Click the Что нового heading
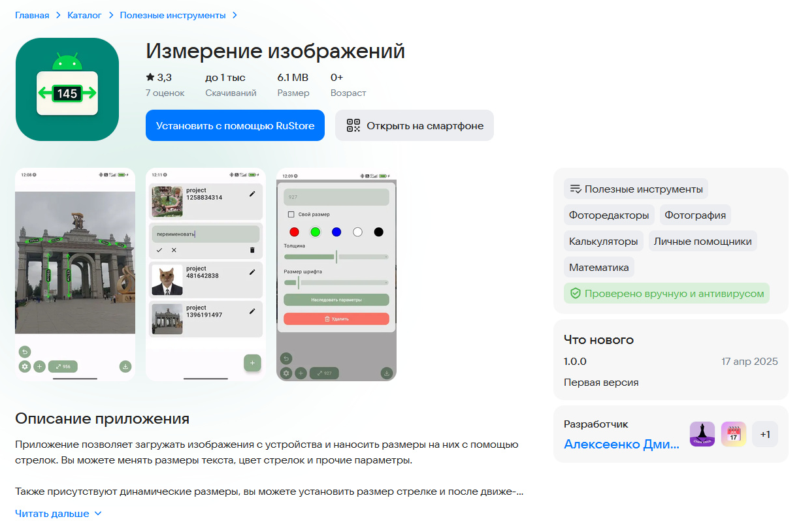This screenshot has width=801, height=532. [598, 339]
